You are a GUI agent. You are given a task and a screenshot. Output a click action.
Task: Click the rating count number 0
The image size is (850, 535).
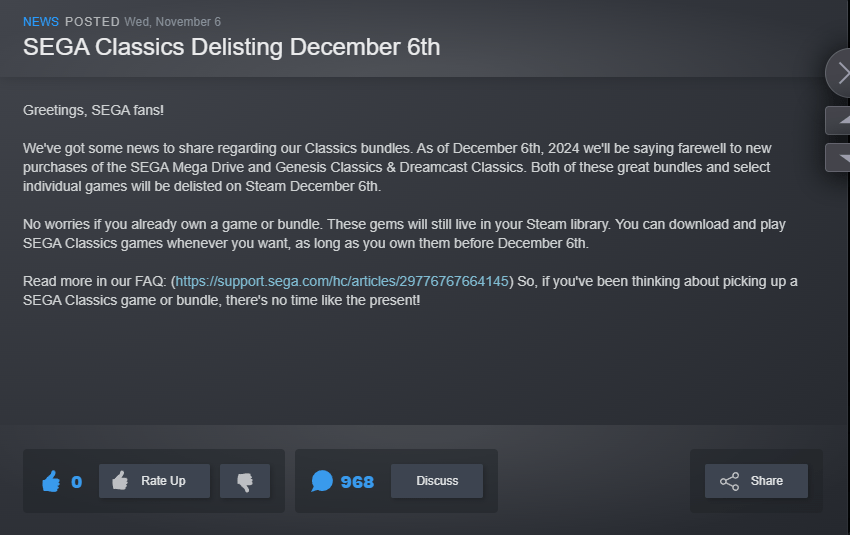[77, 482]
